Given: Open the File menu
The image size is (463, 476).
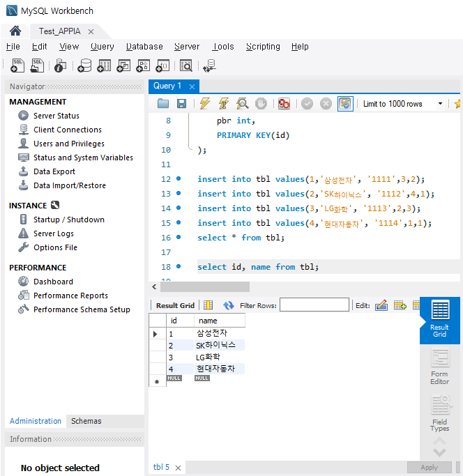Looking at the screenshot, I should click(x=13, y=47).
